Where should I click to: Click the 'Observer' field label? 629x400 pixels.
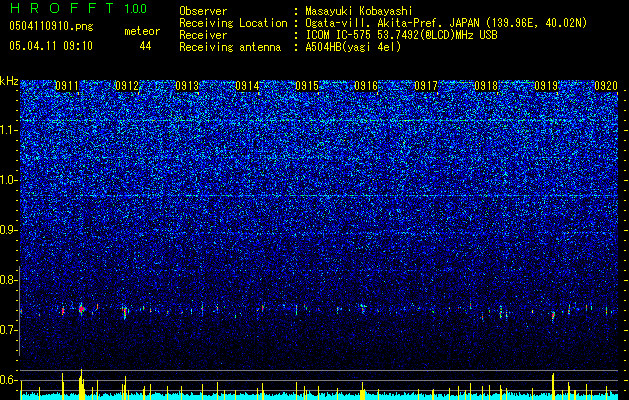click(x=203, y=11)
